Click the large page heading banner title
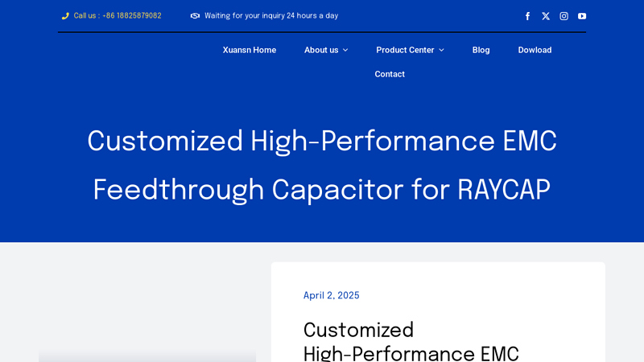Screen dimensions: 644x362 pyautogui.click(x=322, y=166)
